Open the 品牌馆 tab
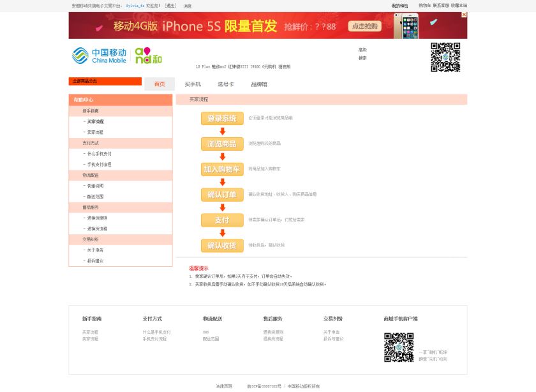 pos(259,84)
